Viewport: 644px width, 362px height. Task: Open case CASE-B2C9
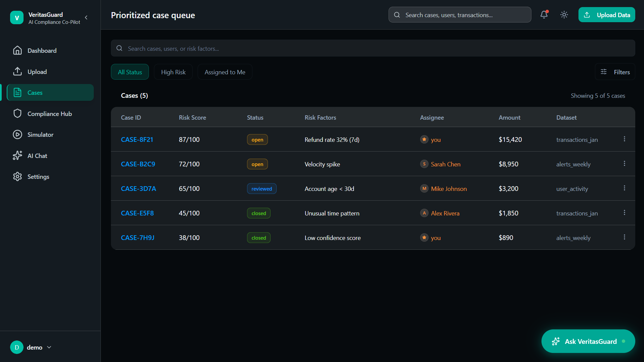click(138, 164)
